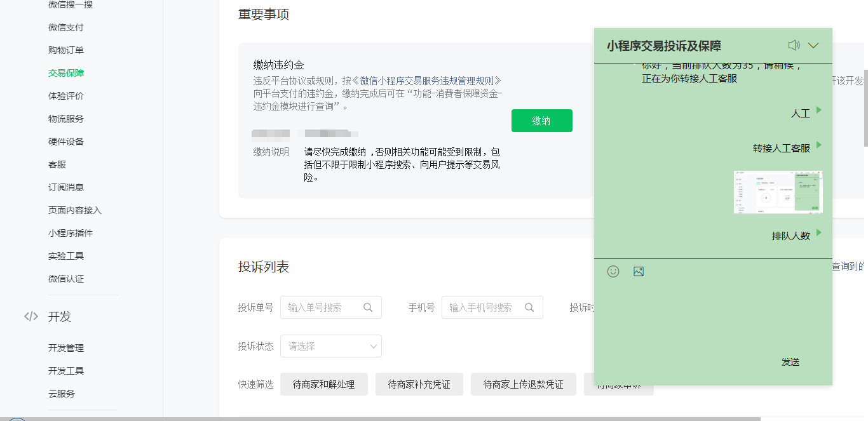Select 交易保障 in sidebar
Viewport: 868px width, 421px height.
coord(66,73)
